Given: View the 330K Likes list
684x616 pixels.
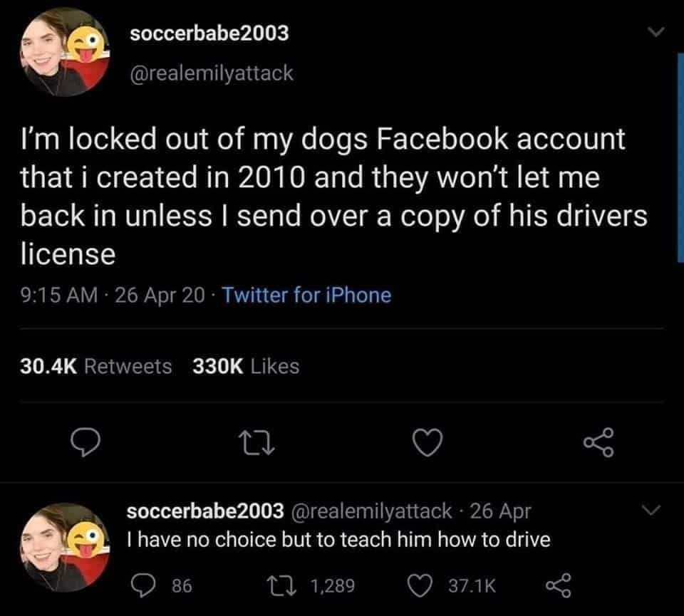Looking at the screenshot, I should click(x=247, y=366).
